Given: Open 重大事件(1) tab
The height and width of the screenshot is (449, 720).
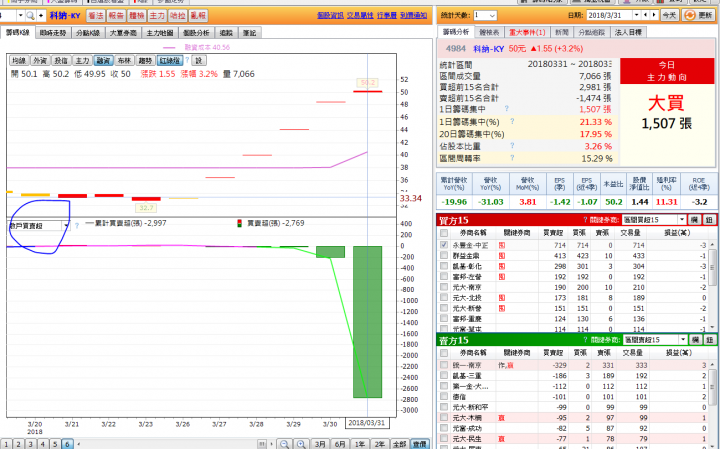Looking at the screenshot, I should (x=527, y=32).
